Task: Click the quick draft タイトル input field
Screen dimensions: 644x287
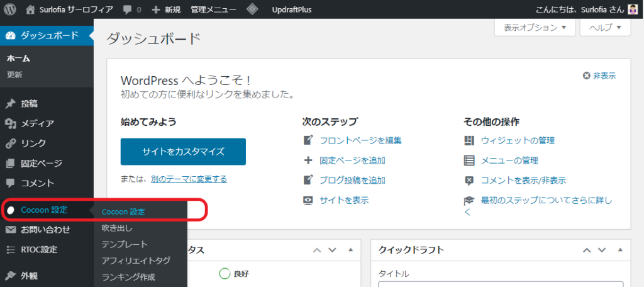Action: click(501, 284)
